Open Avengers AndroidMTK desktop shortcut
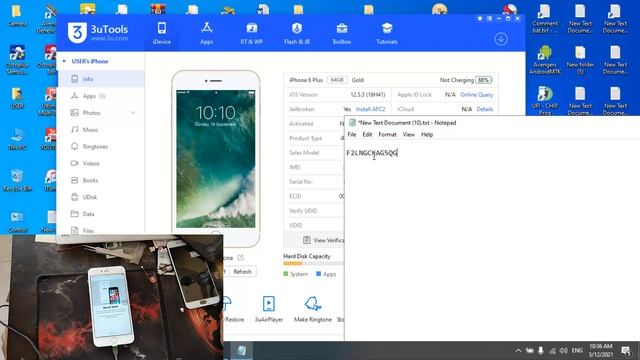Viewport: 640px width, 360px height. 544,60
